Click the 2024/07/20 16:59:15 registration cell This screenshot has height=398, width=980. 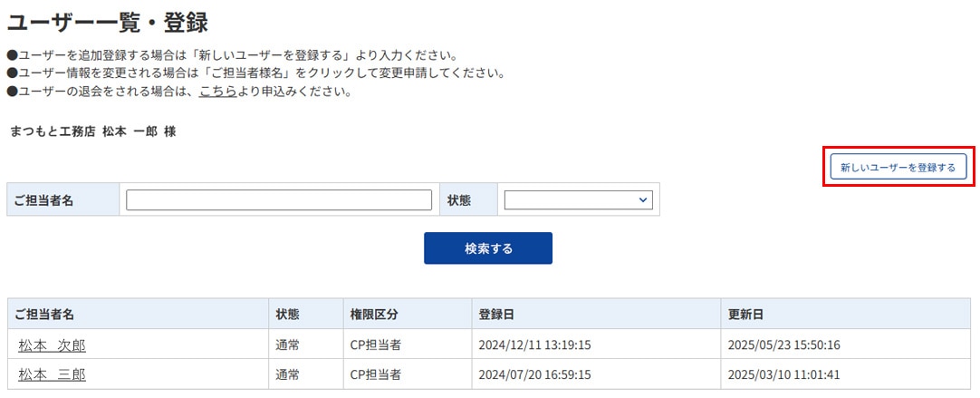tap(534, 374)
